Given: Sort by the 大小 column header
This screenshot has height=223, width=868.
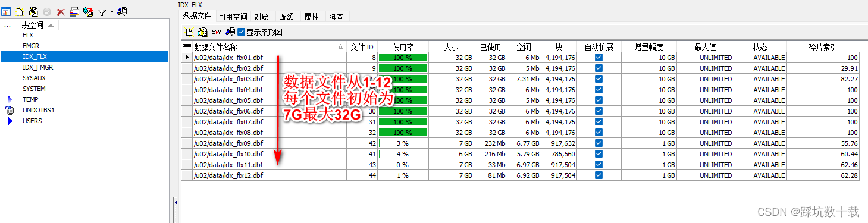Looking at the screenshot, I should pyautogui.click(x=452, y=46).
